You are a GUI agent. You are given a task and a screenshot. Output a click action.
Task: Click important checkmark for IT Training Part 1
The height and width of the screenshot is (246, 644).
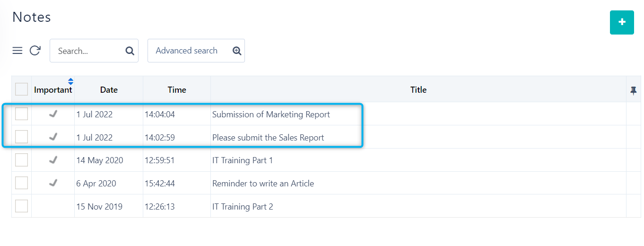pyautogui.click(x=53, y=160)
